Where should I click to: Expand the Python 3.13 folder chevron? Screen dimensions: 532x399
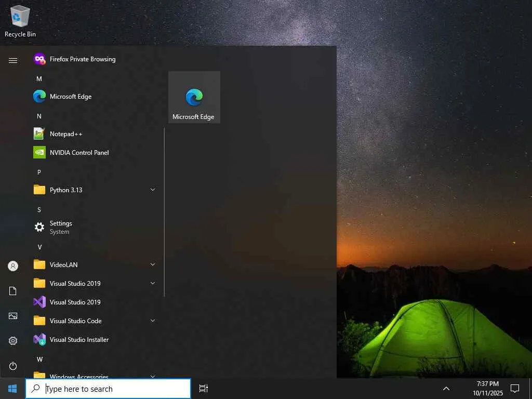(153, 190)
